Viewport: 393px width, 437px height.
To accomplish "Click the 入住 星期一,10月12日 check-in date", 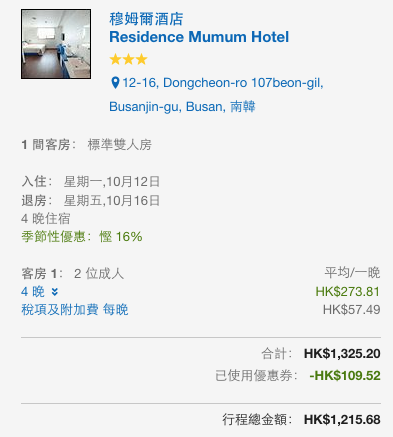I will click(91, 182).
